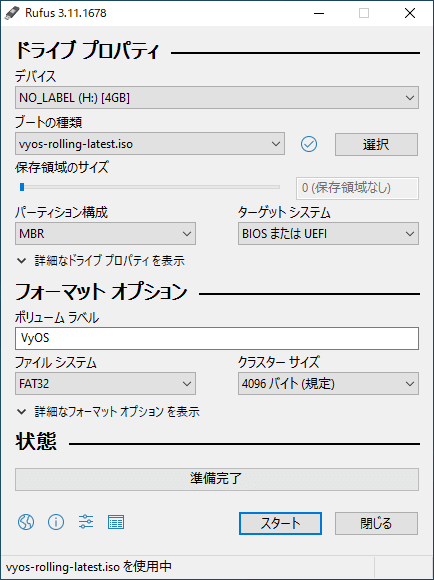Click the 閉じる button
Screen dimensions: 434x580
(376, 523)
